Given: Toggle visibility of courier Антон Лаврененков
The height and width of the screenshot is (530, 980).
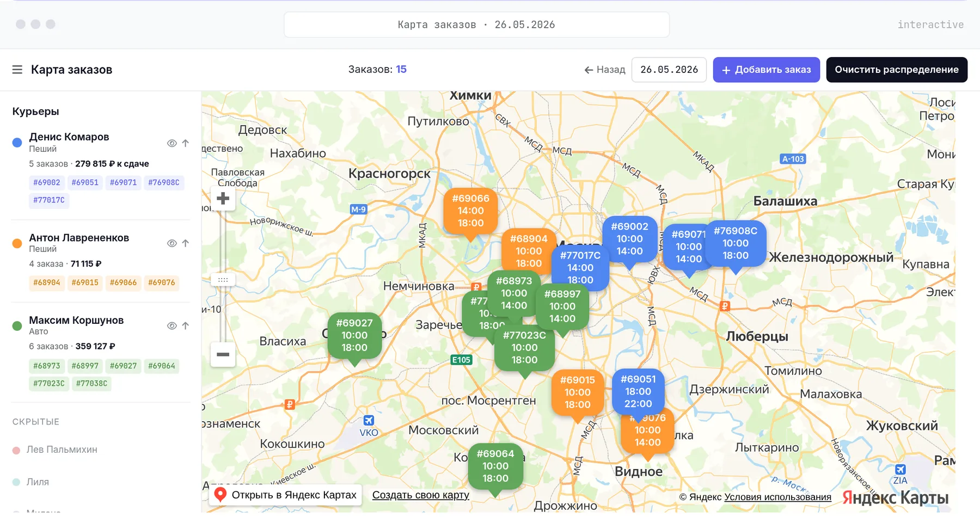Looking at the screenshot, I should pos(171,243).
